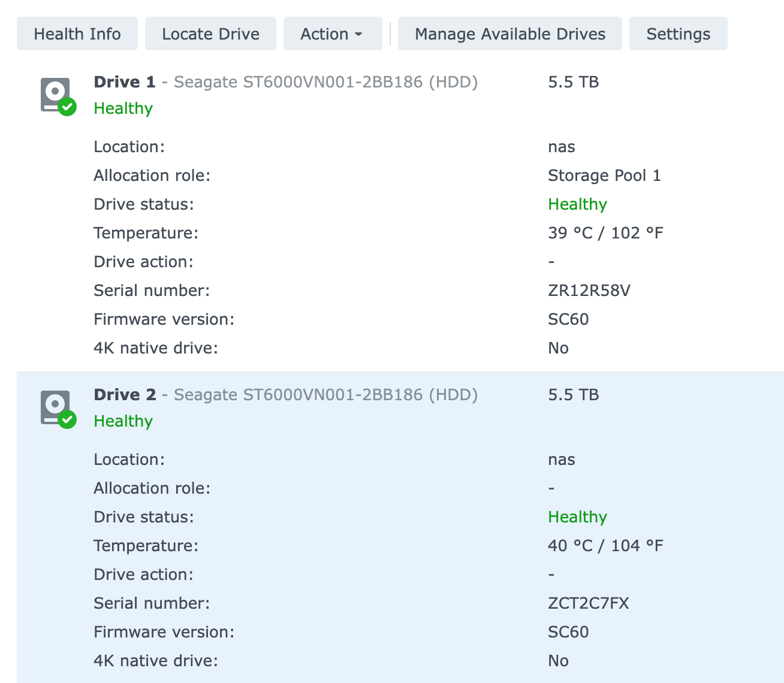
Task: Click Drive 1's Healthy status indicator
Action: 123,108
